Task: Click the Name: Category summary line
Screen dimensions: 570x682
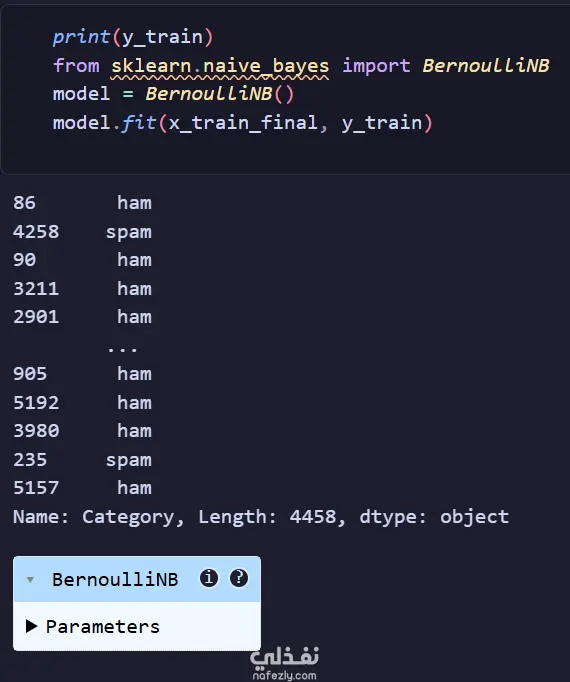Action: click(x=261, y=517)
